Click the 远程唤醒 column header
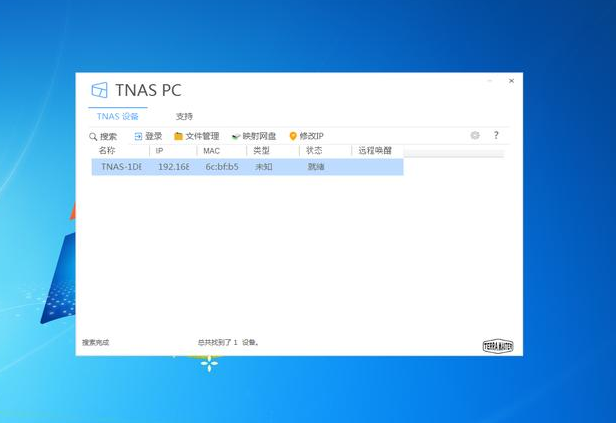616x423 pixels. [x=375, y=150]
